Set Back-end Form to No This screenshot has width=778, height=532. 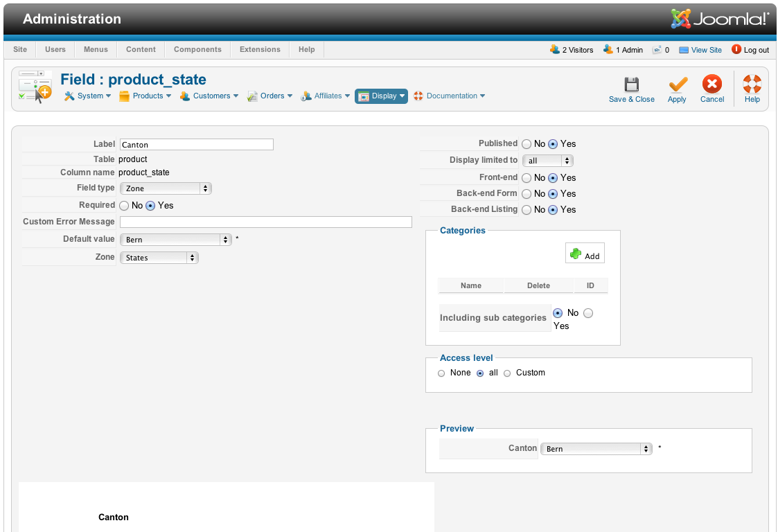[x=527, y=193]
